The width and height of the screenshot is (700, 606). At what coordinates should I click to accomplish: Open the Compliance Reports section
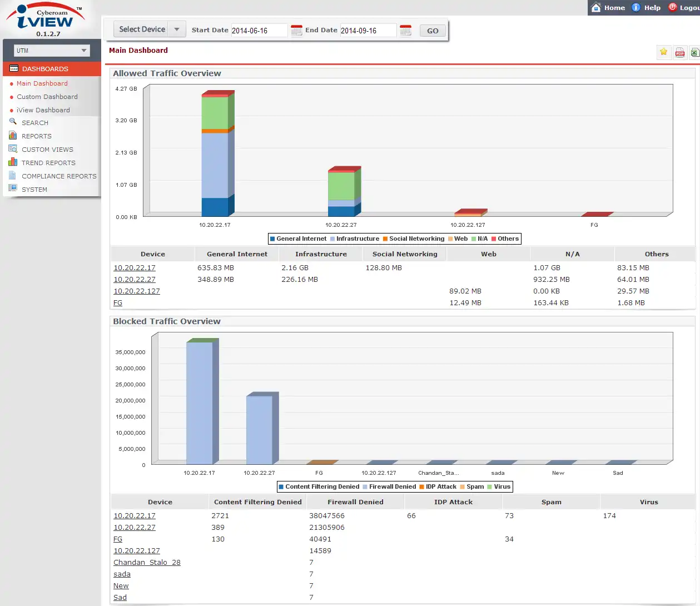pyautogui.click(x=59, y=176)
